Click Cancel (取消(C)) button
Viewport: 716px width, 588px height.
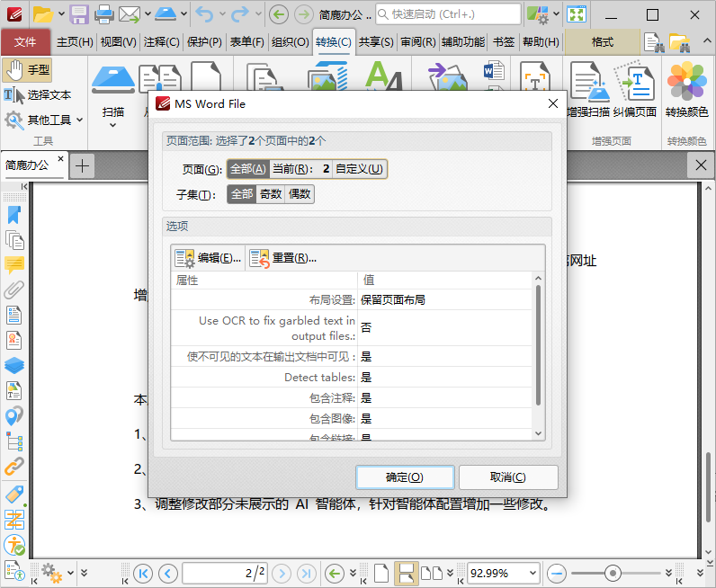pyautogui.click(x=508, y=477)
